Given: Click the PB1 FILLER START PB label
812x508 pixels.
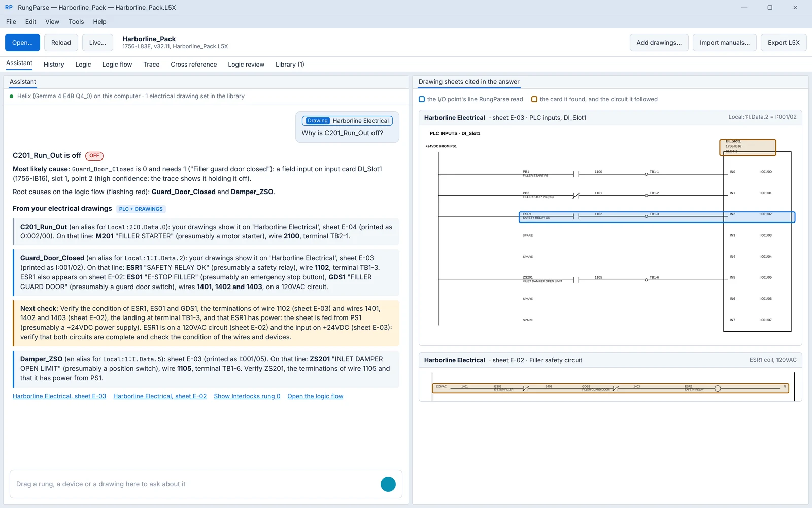Looking at the screenshot, I should coord(535,174).
